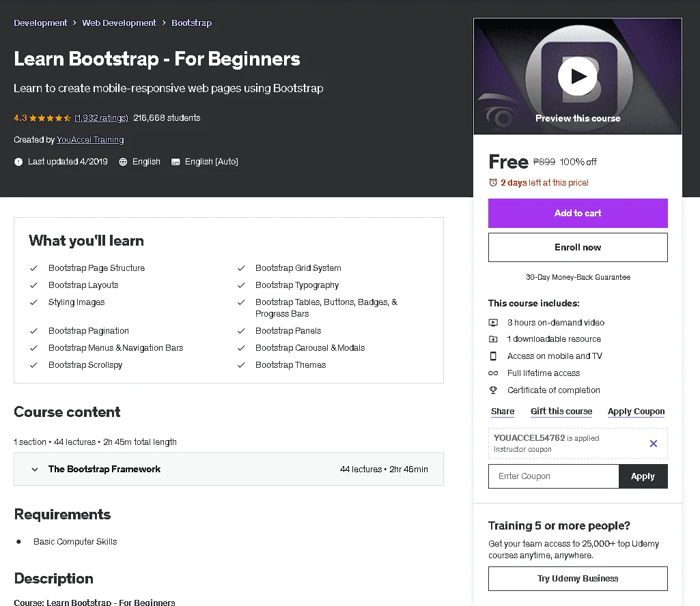Click the Learn Bootstrap - For Beginners title

(x=156, y=59)
